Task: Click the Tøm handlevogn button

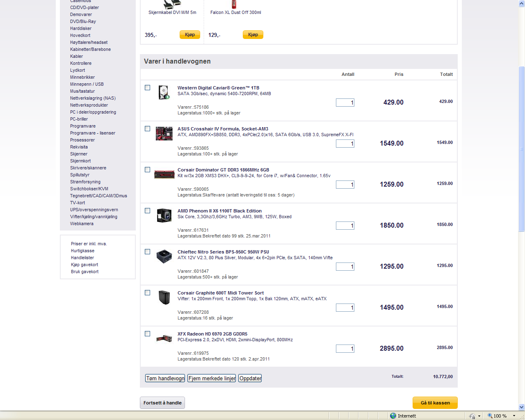Action: click(165, 378)
